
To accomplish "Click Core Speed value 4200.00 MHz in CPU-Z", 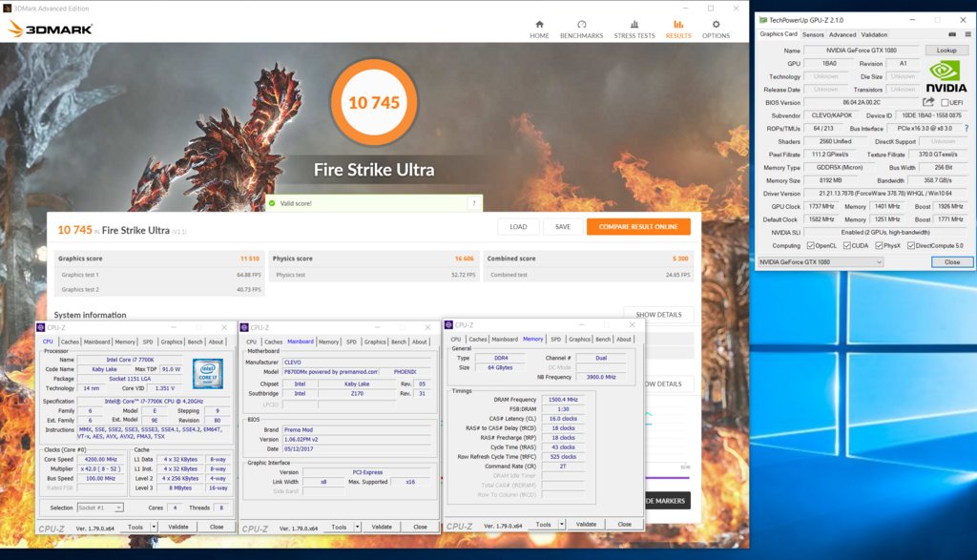I will 100,460.
